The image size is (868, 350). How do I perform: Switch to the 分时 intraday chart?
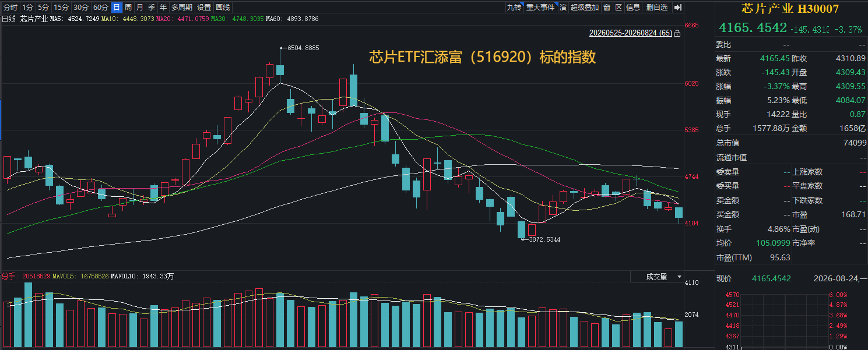(x=10, y=8)
